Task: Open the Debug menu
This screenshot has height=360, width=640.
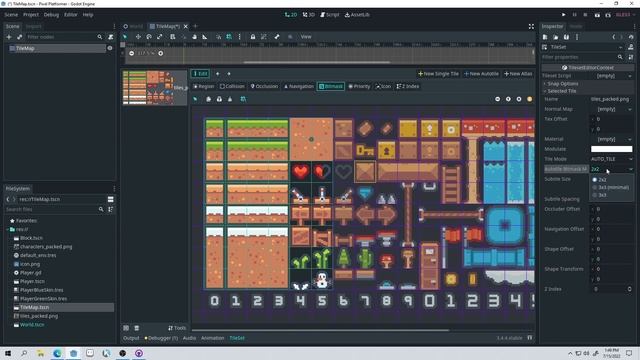Action: point(51,15)
